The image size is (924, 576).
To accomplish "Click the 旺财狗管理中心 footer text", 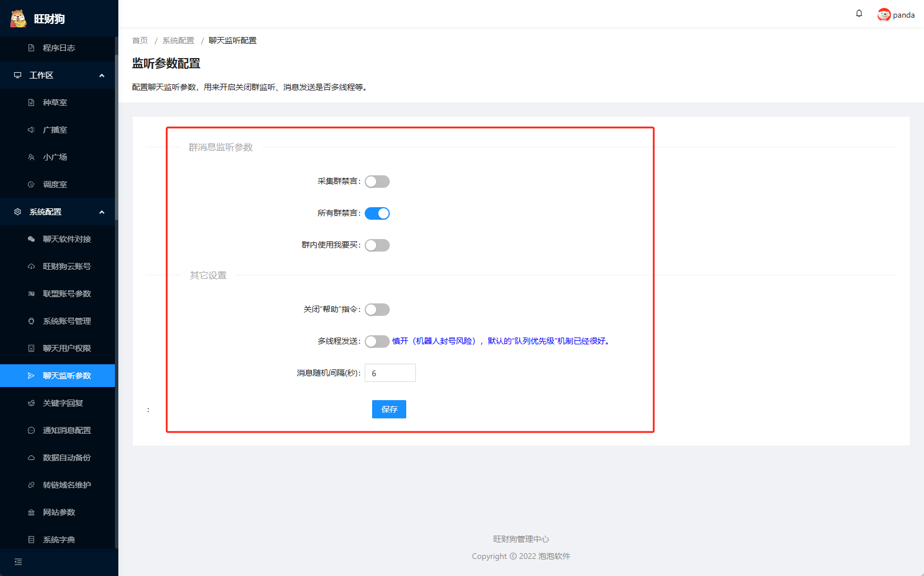I will 521,539.
